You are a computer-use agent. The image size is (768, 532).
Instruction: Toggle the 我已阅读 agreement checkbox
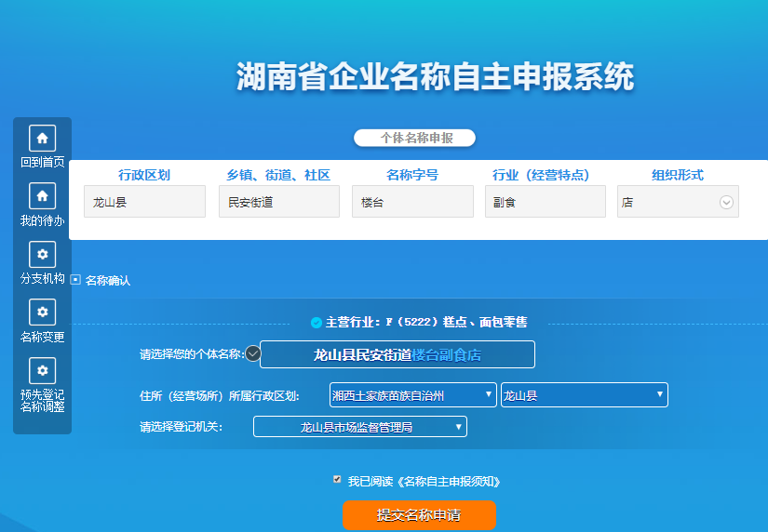pyautogui.click(x=337, y=479)
